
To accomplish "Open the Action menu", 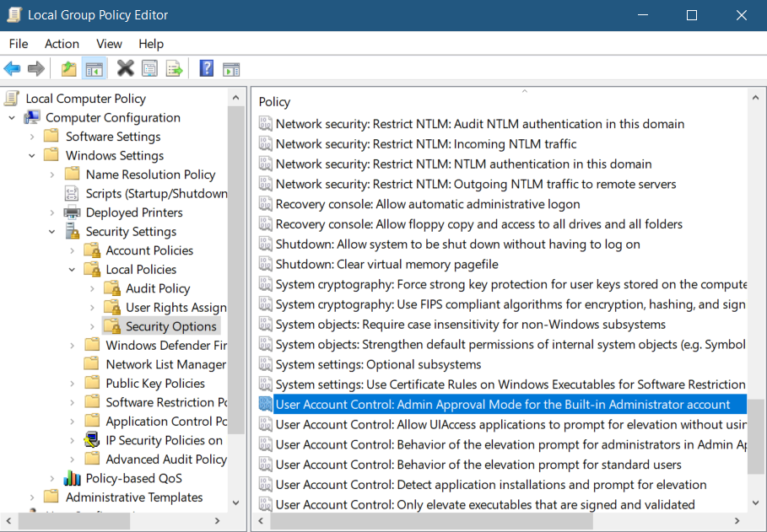I will coord(62,43).
